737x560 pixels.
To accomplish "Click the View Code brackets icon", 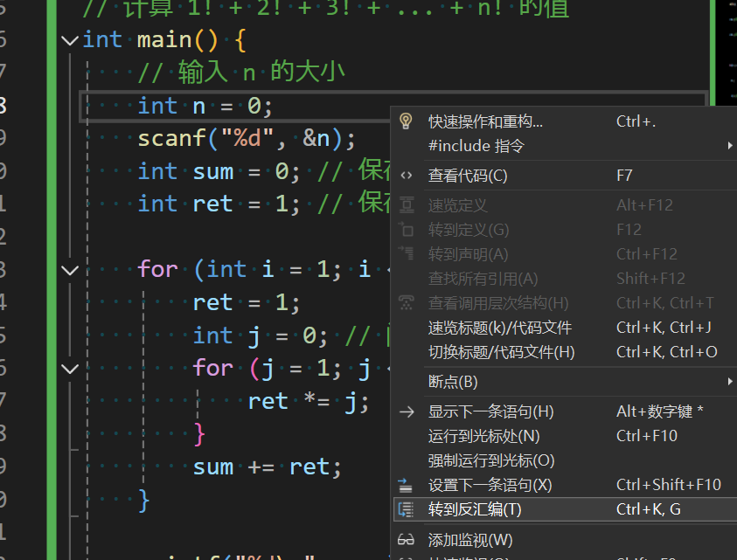I will pyautogui.click(x=406, y=176).
